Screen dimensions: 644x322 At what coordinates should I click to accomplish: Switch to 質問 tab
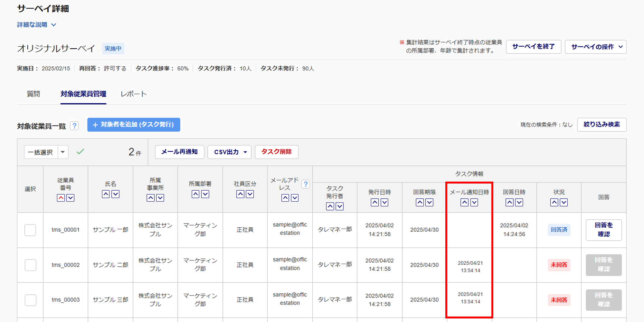[33, 94]
